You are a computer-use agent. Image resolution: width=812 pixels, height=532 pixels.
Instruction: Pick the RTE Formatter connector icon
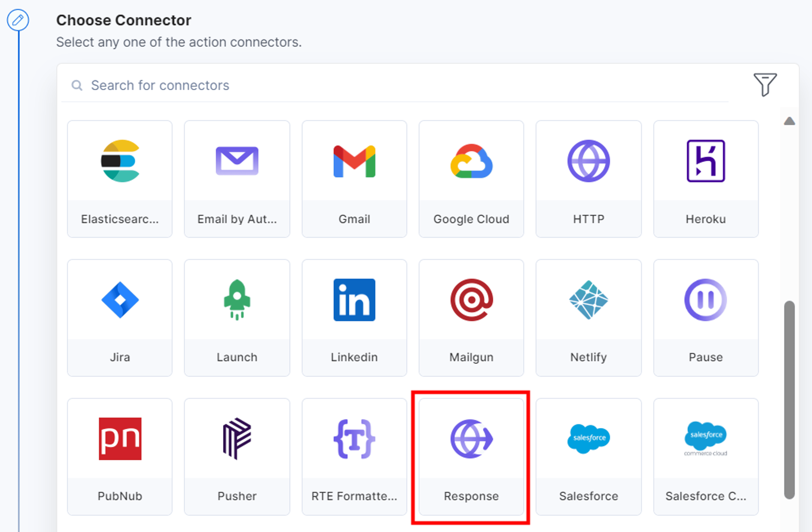pyautogui.click(x=354, y=439)
